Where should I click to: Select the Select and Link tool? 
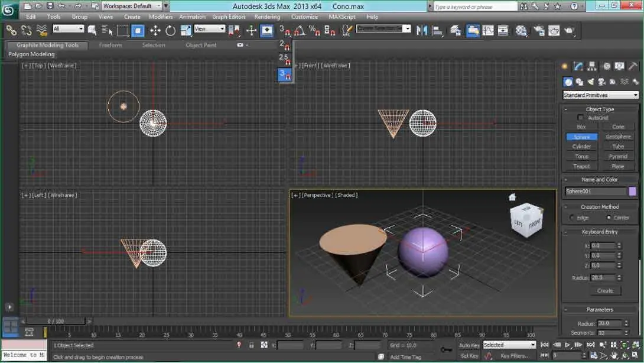pyautogui.click(x=11, y=30)
